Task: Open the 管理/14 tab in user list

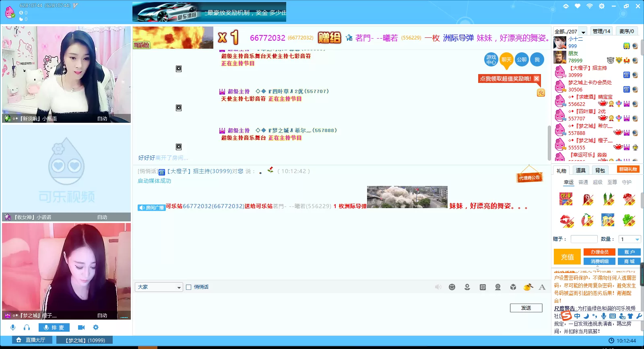Action: [x=601, y=31]
